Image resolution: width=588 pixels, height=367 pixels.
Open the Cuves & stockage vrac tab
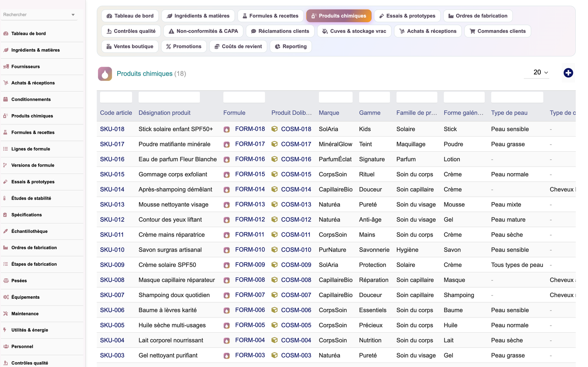pyautogui.click(x=354, y=31)
